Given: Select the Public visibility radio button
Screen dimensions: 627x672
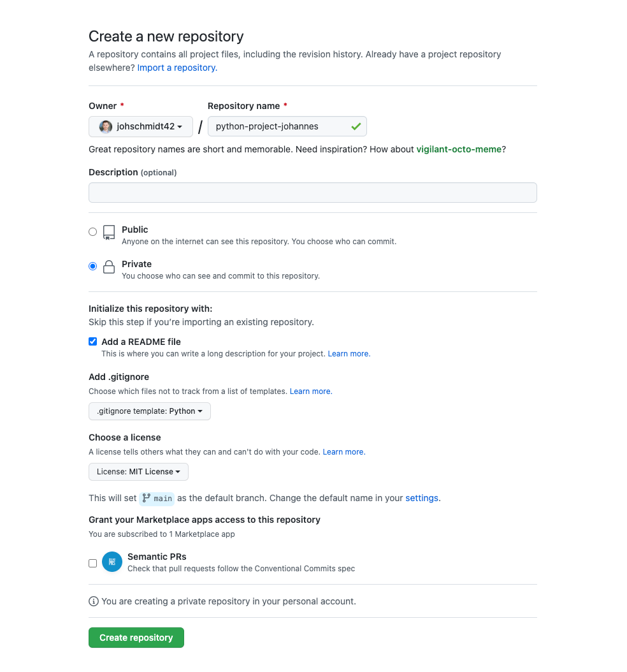Looking at the screenshot, I should pyautogui.click(x=93, y=232).
